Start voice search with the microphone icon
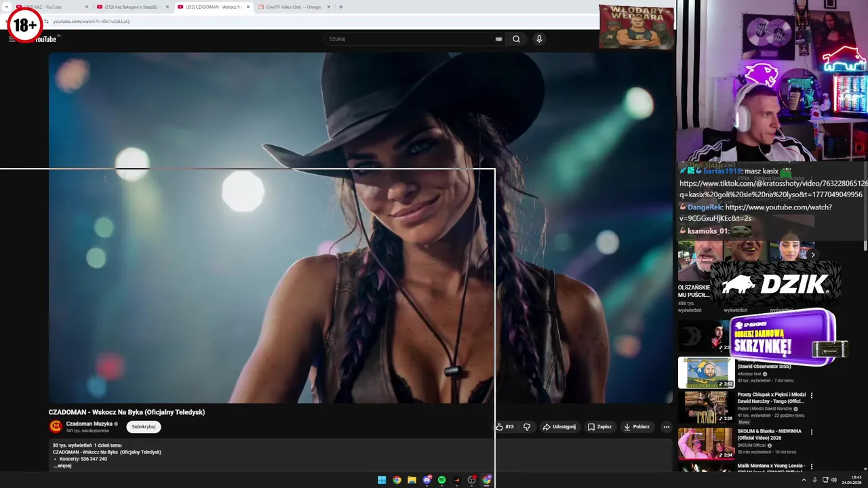Viewport: 868px width, 488px height. tap(539, 39)
